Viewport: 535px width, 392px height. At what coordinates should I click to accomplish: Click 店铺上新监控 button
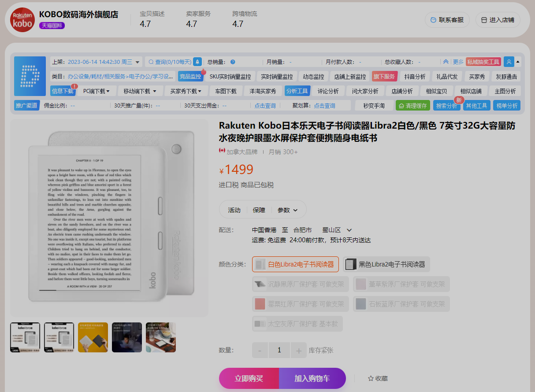coord(350,77)
